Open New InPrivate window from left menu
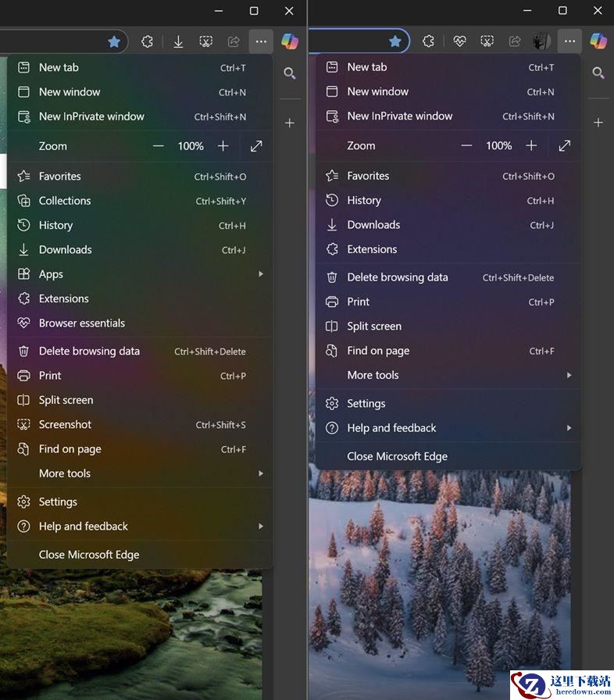614x700 pixels. pyautogui.click(x=140, y=116)
